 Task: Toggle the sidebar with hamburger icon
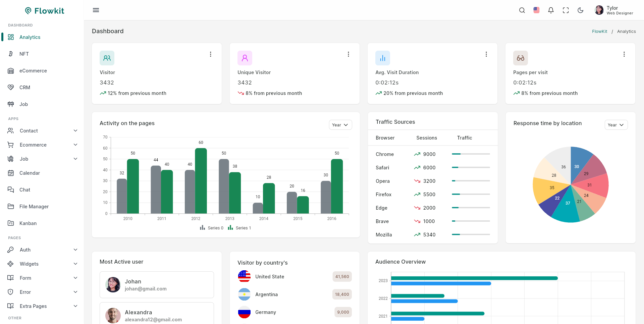(x=96, y=10)
